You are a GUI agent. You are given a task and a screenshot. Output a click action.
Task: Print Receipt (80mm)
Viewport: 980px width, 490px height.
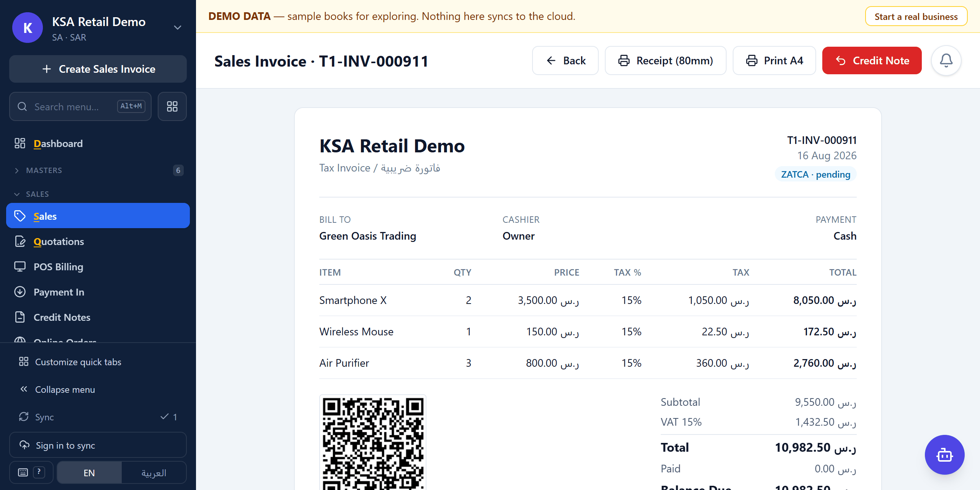(666, 60)
